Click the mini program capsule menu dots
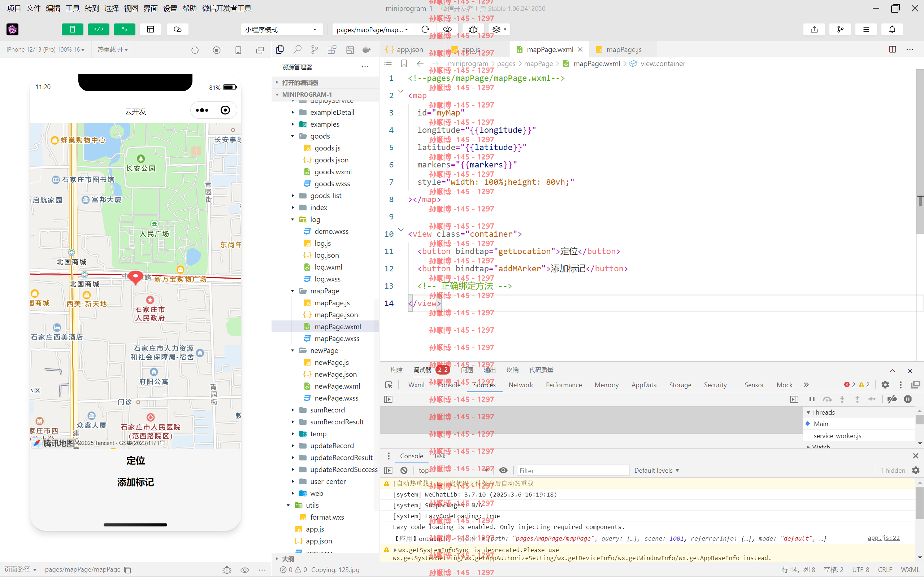The image size is (924, 577). [x=202, y=110]
